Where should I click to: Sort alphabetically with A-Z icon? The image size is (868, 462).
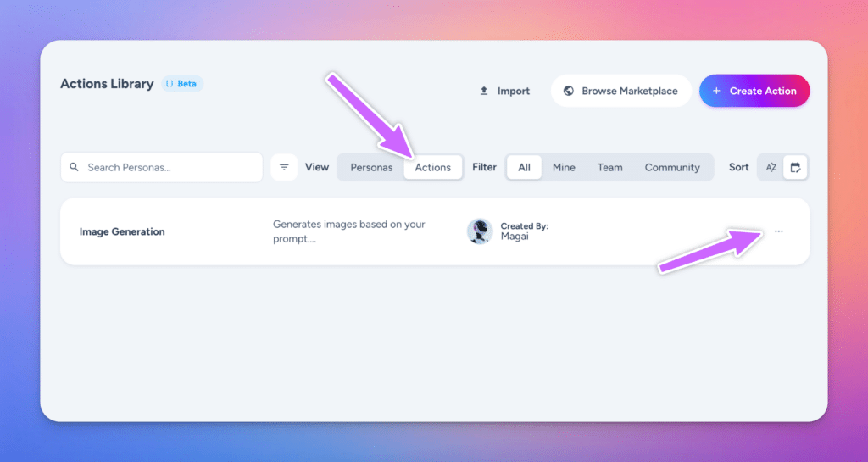(771, 167)
